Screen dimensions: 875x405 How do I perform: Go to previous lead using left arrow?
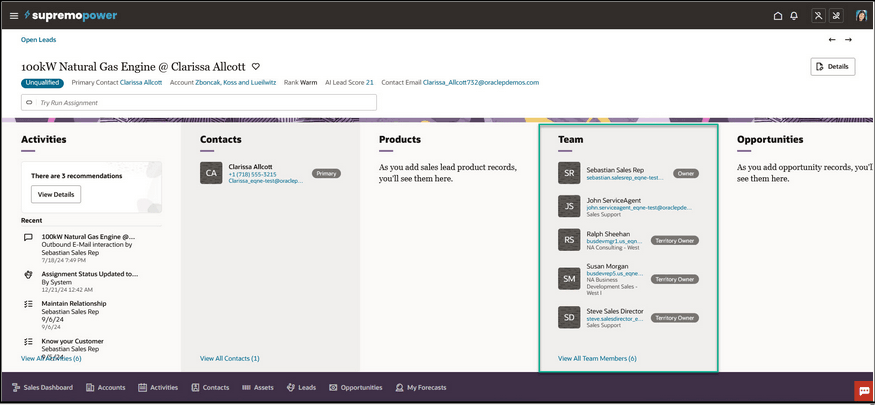[832, 40]
